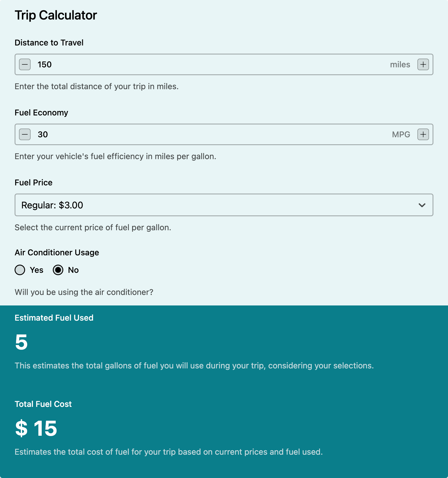This screenshot has width=448, height=478.
Task: Change fuel type from the Fuel Price dropdown
Action: click(x=224, y=205)
